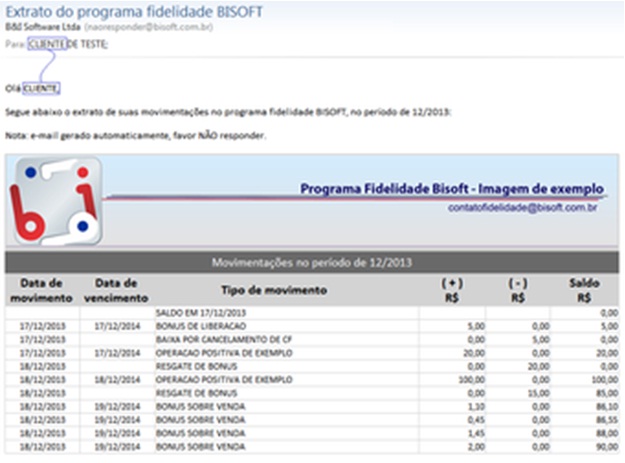625x463 pixels.
Task: Click the credit value 1,10
Action: (x=476, y=407)
